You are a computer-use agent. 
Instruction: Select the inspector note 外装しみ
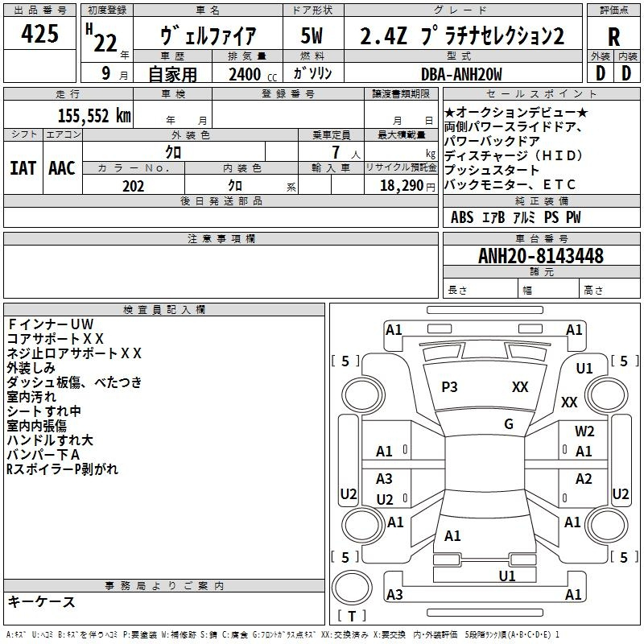pos(31,368)
